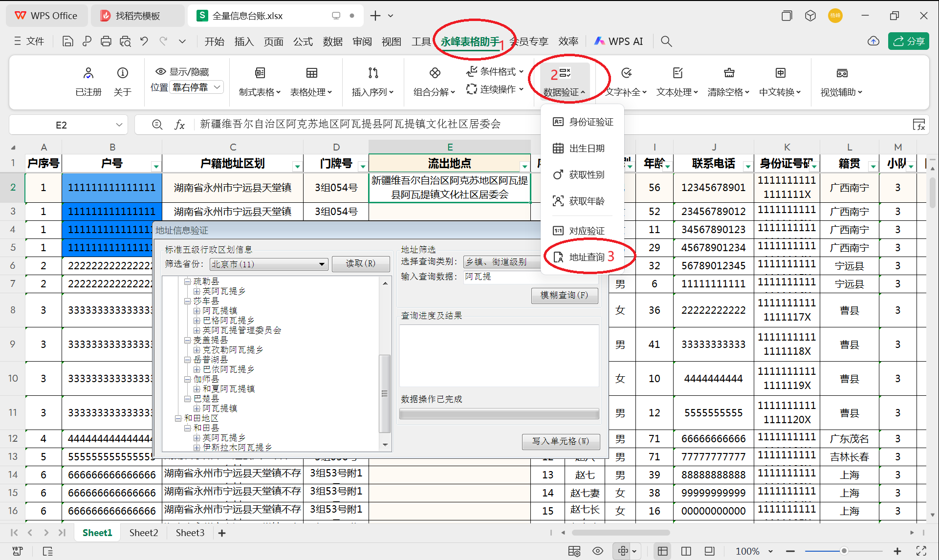939x560 pixels.
Task: Open the 中文转换 tool
Action: (780, 82)
